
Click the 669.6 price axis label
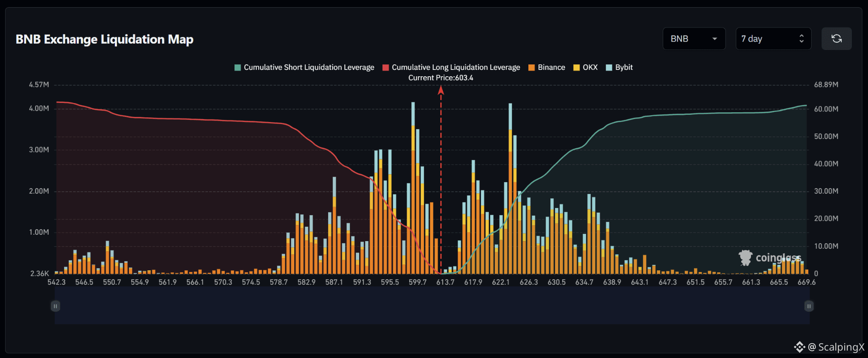point(807,282)
